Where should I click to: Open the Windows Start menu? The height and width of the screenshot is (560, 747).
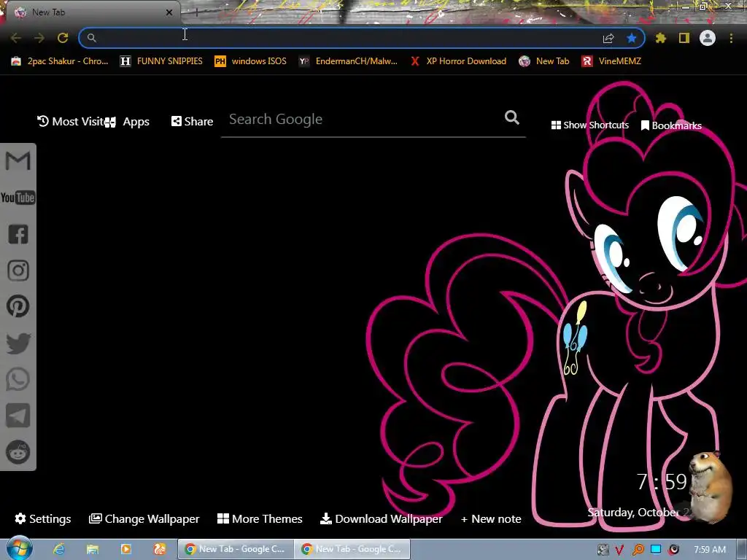[x=19, y=549]
